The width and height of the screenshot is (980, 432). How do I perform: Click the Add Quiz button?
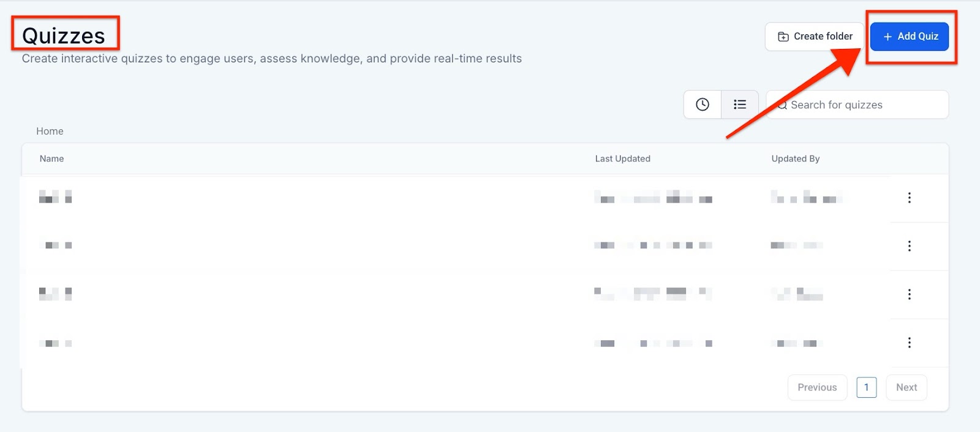coord(910,37)
